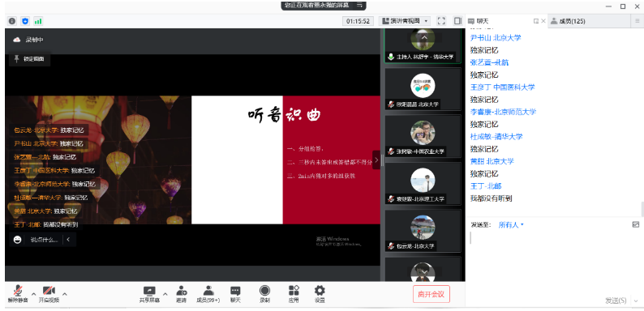This screenshot has height=311, width=644.
Task: Click sender name 王丁-北邮 in chat
Action: (x=486, y=185)
